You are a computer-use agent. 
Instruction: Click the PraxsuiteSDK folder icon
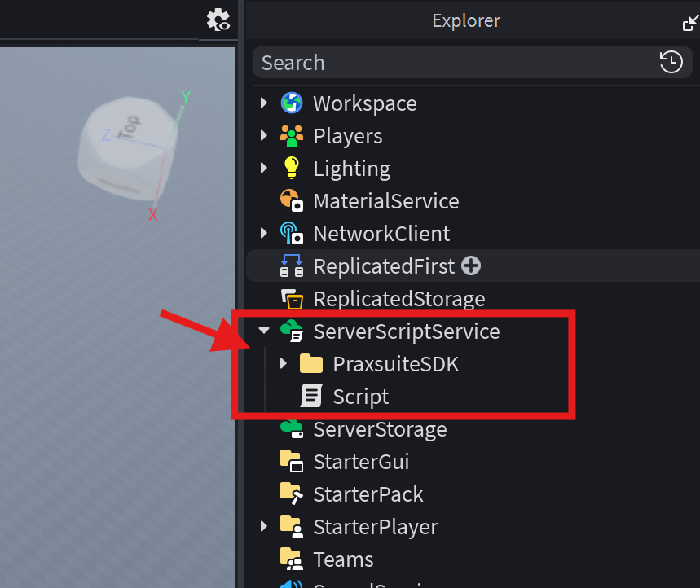click(311, 363)
